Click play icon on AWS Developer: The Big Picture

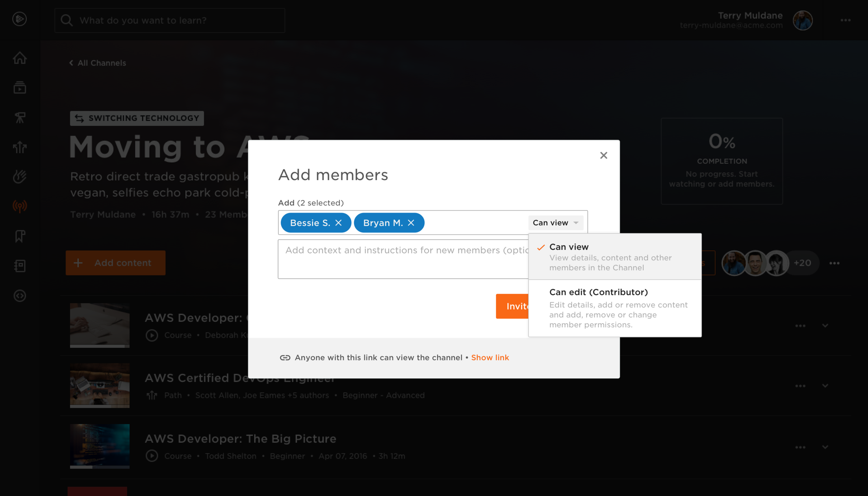[x=152, y=456]
